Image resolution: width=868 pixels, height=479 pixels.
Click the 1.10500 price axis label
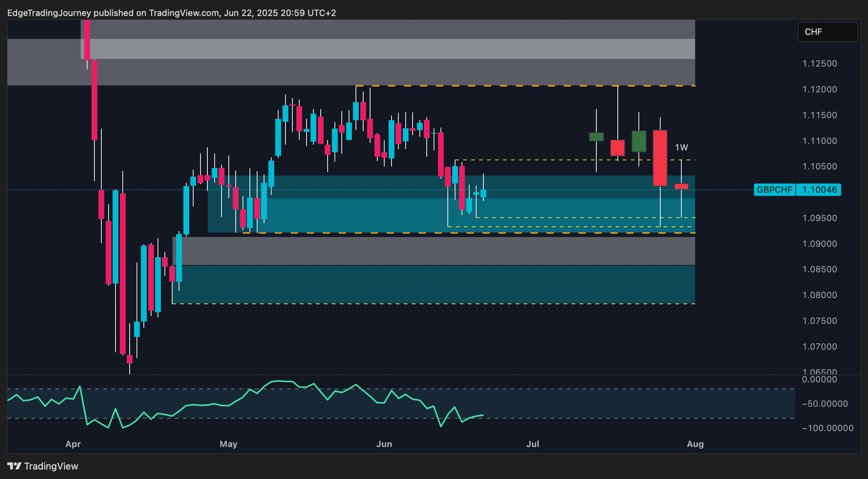(x=820, y=166)
